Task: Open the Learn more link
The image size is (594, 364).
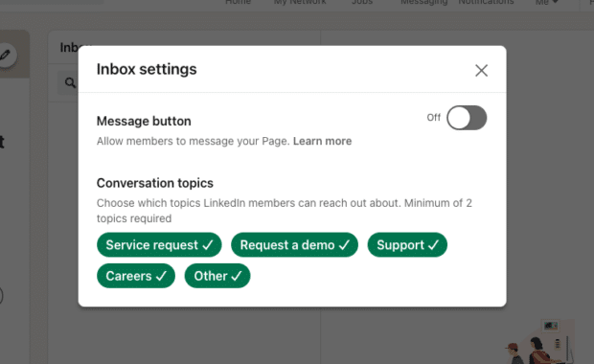Action: coord(322,141)
